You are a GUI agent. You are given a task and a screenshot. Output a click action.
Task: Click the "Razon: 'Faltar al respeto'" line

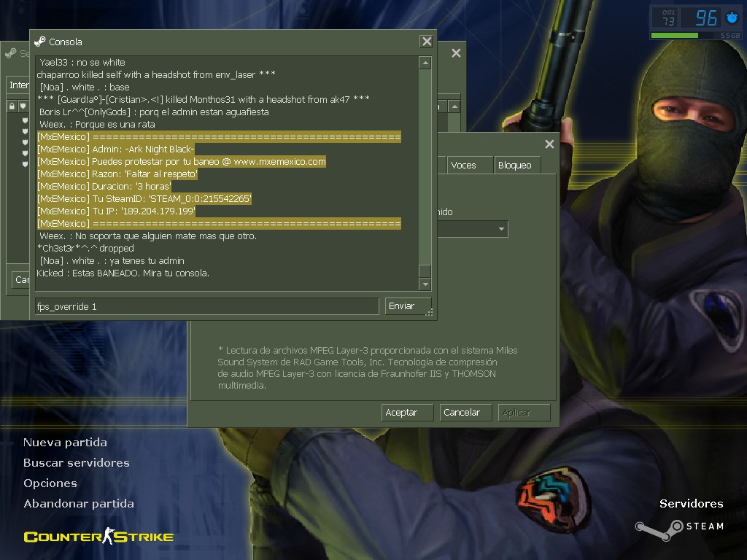pos(117,174)
